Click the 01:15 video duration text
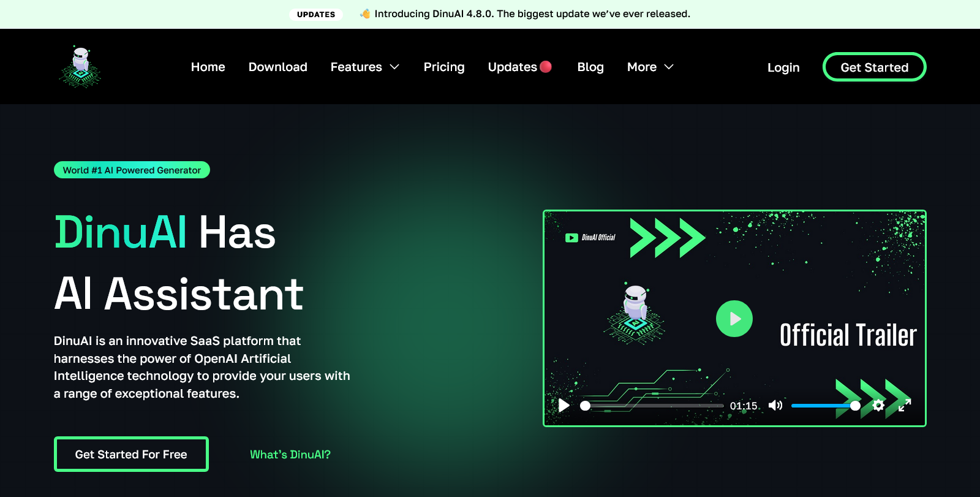The width and height of the screenshot is (980, 497). 744,406
